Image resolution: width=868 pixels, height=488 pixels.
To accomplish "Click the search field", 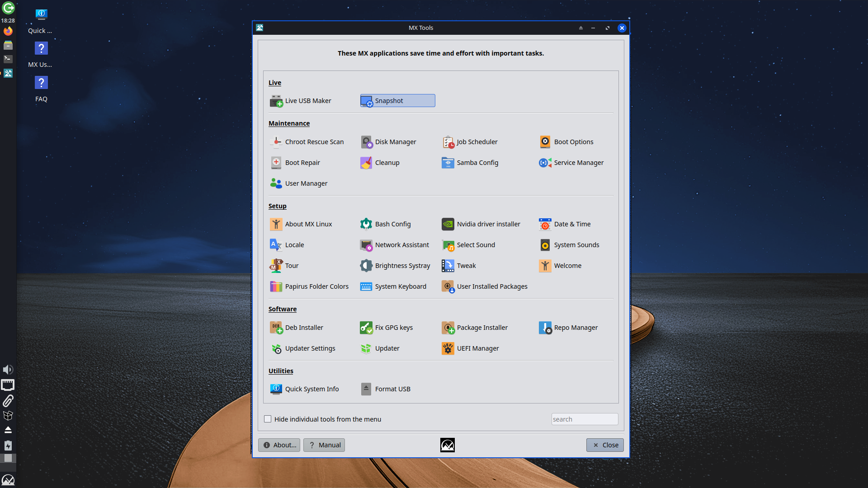I will pos(585,419).
